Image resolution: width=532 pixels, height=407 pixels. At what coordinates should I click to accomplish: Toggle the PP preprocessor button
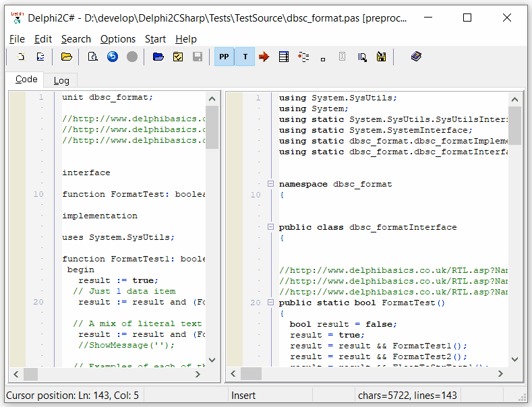[x=224, y=57]
